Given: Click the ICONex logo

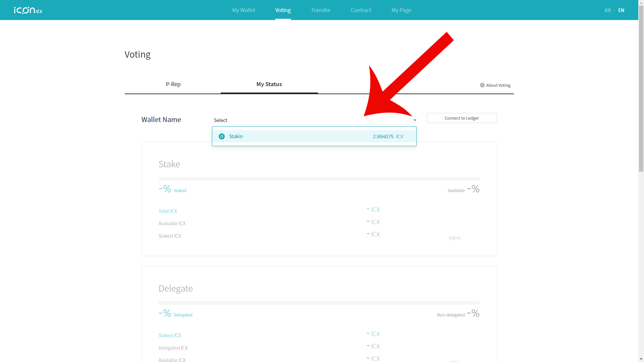Looking at the screenshot, I should pyautogui.click(x=28, y=10).
